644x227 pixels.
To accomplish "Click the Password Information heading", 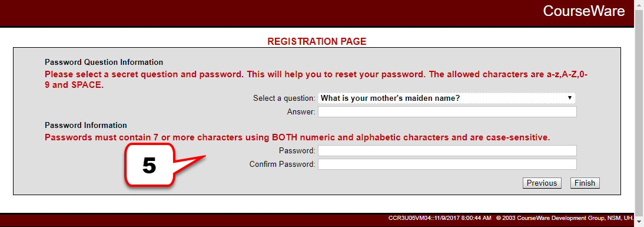I will click(x=86, y=125).
